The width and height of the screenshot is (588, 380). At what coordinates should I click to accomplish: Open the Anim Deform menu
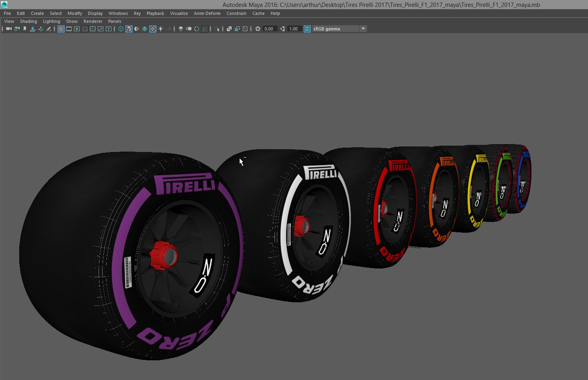tap(207, 13)
